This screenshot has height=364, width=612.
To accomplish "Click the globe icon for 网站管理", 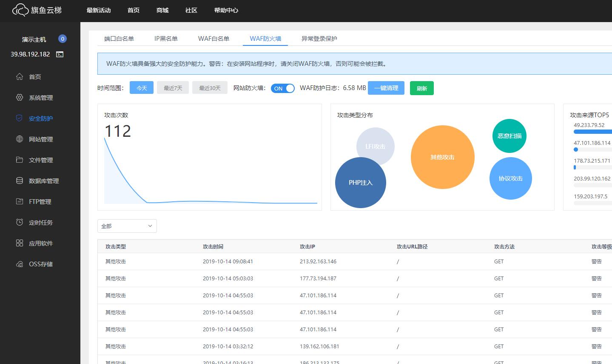I will (20, 139).
